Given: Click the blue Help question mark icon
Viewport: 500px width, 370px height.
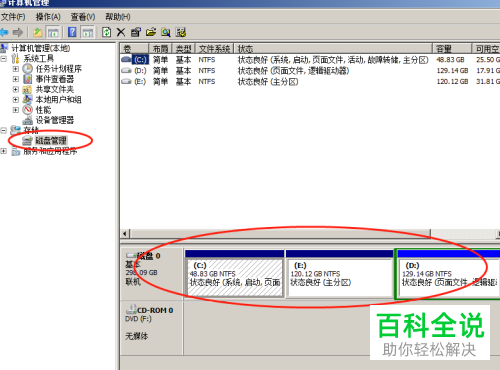Looking at the screenshot, I should click(72, 32).
